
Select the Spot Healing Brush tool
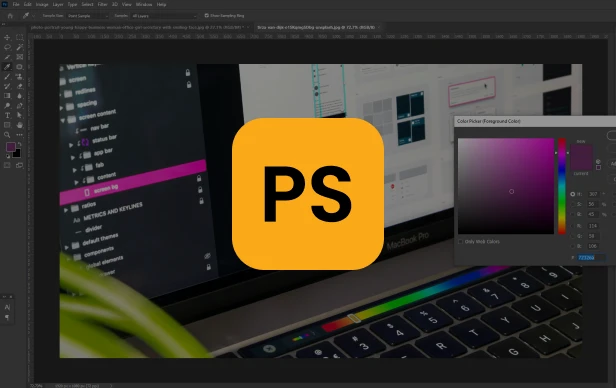tap(19, 67)
